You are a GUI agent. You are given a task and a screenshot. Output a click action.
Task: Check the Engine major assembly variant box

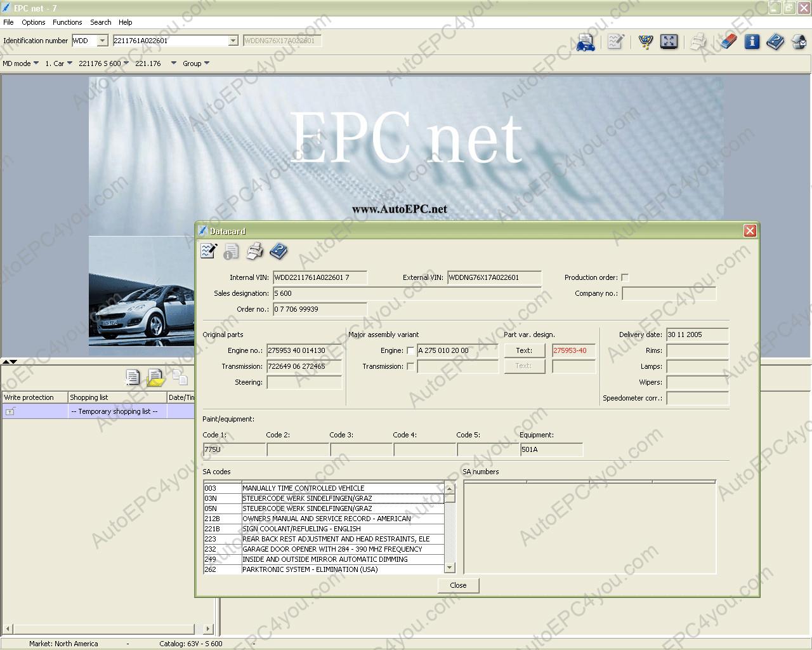tap(410, 350)
